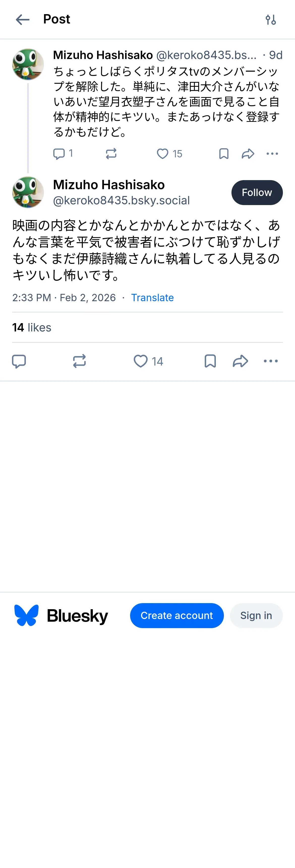Repost the parent post

(x=111, y=154)
